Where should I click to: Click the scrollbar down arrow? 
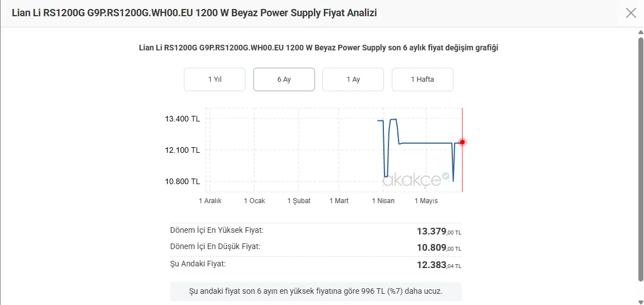pos(641,301)
